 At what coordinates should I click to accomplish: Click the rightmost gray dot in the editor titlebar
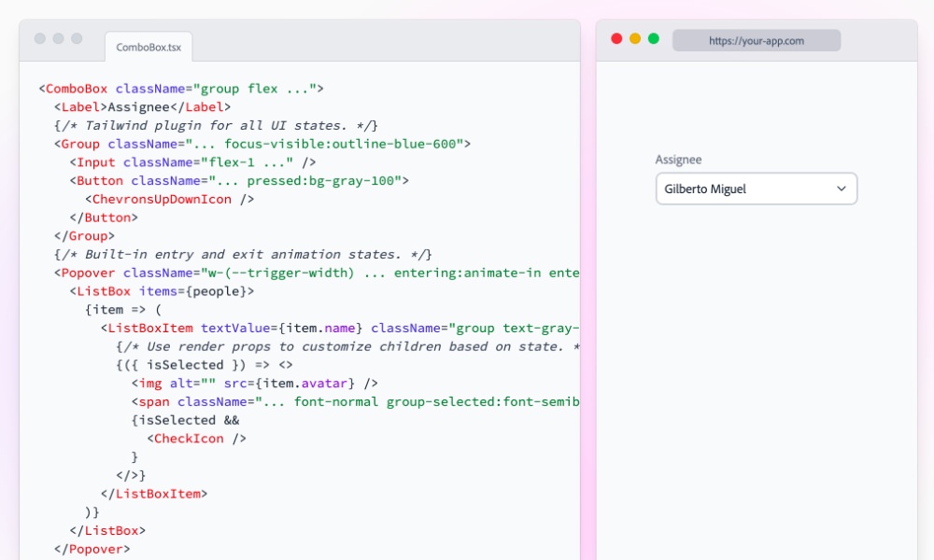click(x=76, y=39)
